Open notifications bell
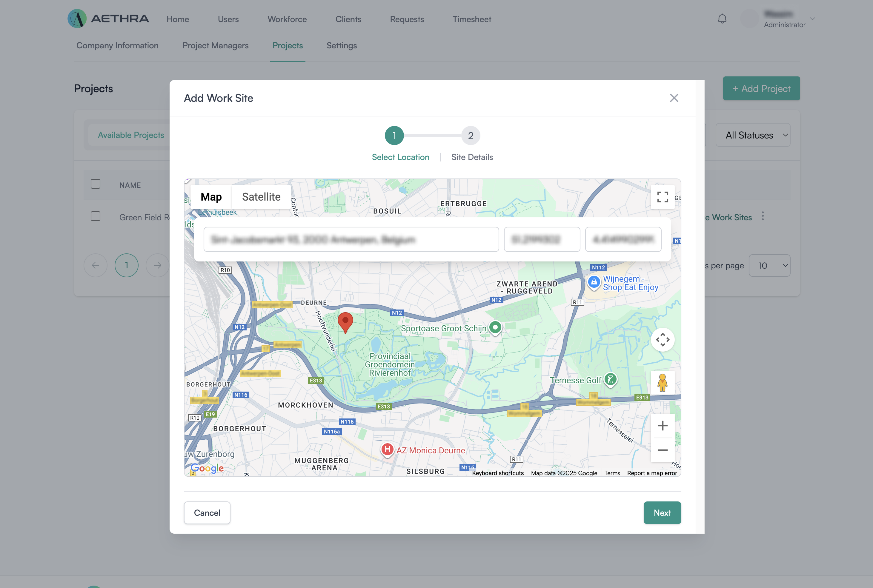The width and height of the screenshot is (873, 588). point(722,19)
